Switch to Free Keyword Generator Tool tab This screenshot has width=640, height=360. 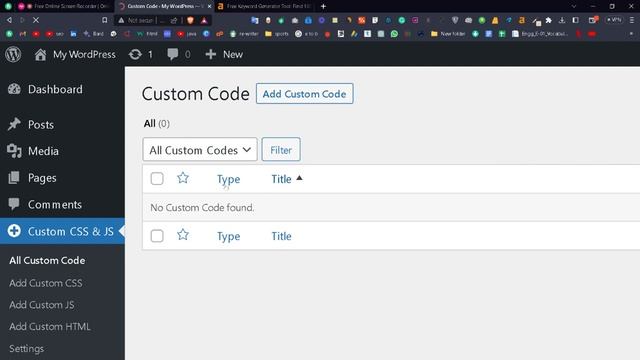(265, 6)
